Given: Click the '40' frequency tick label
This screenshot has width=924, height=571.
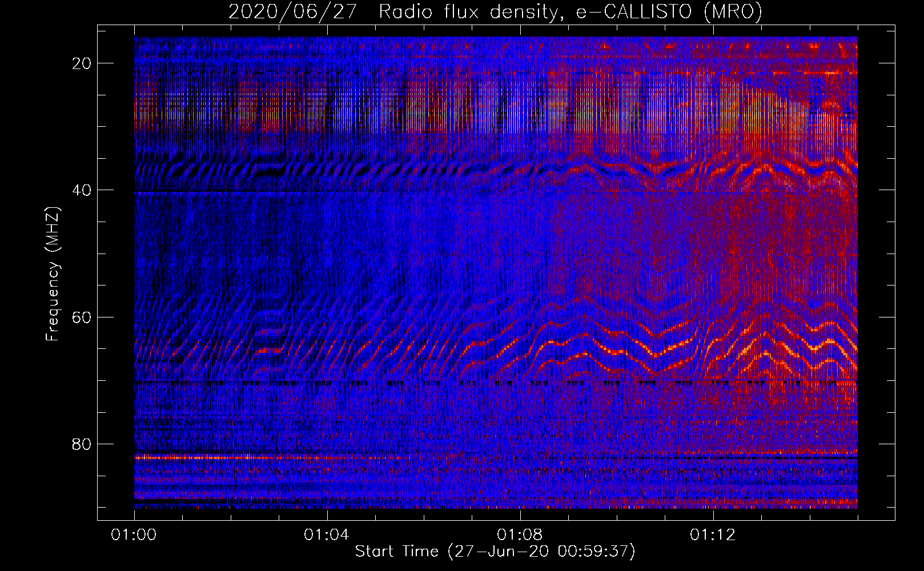Looking at the screenshot, I should (x=82, y=190).
